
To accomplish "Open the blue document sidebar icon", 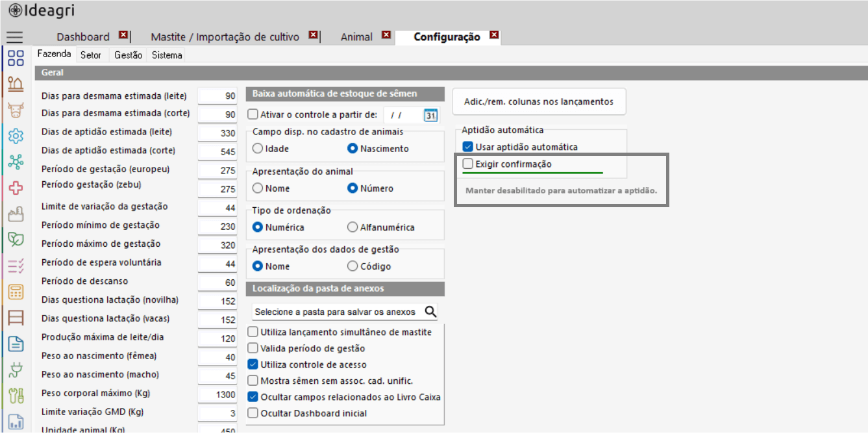I will click(x=16, y=344).
